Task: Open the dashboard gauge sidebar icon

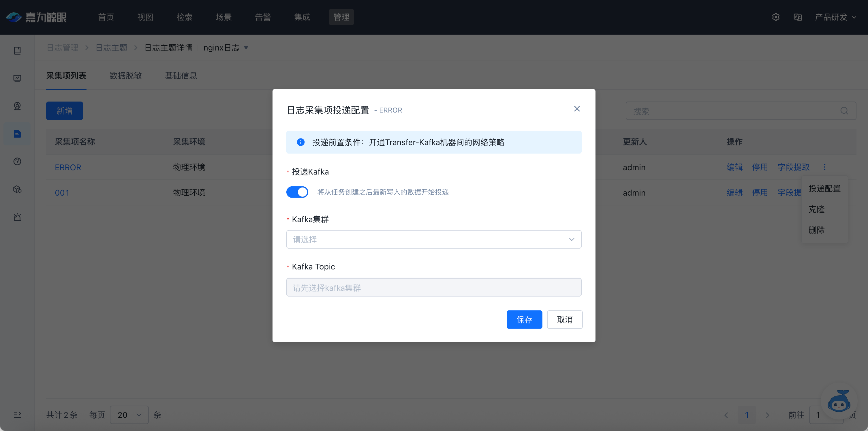Action: pos(17,162)
